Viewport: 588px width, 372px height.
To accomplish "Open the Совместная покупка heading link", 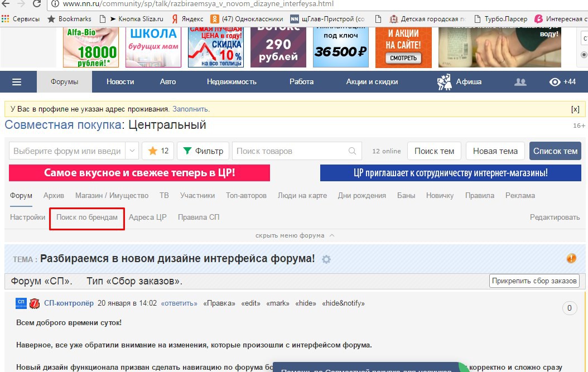I will coord(63,125).
